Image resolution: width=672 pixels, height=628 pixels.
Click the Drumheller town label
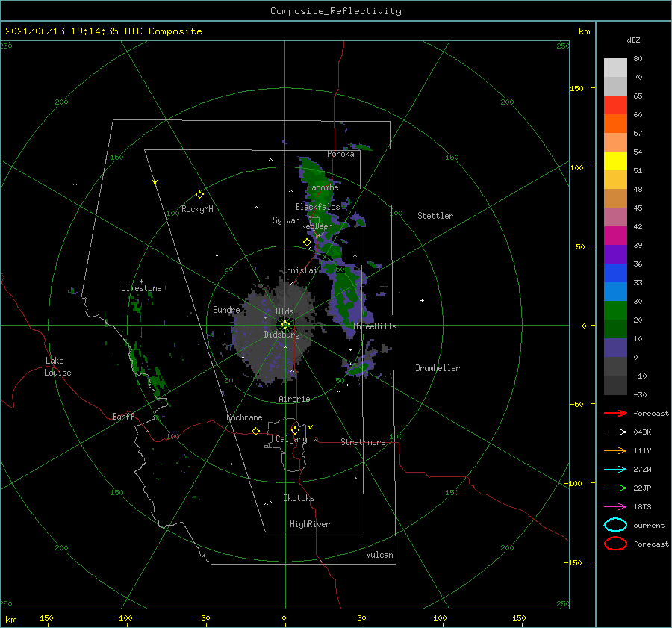click(x=438, y=368)
